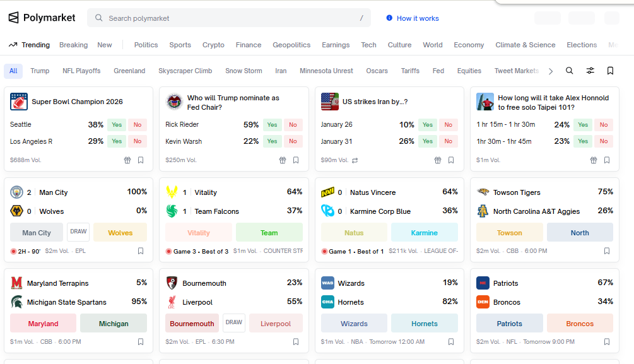This screenshot has height=364, width=634.
Task: Open the Super Bowl Champion 2026 title
Action: 77,102
